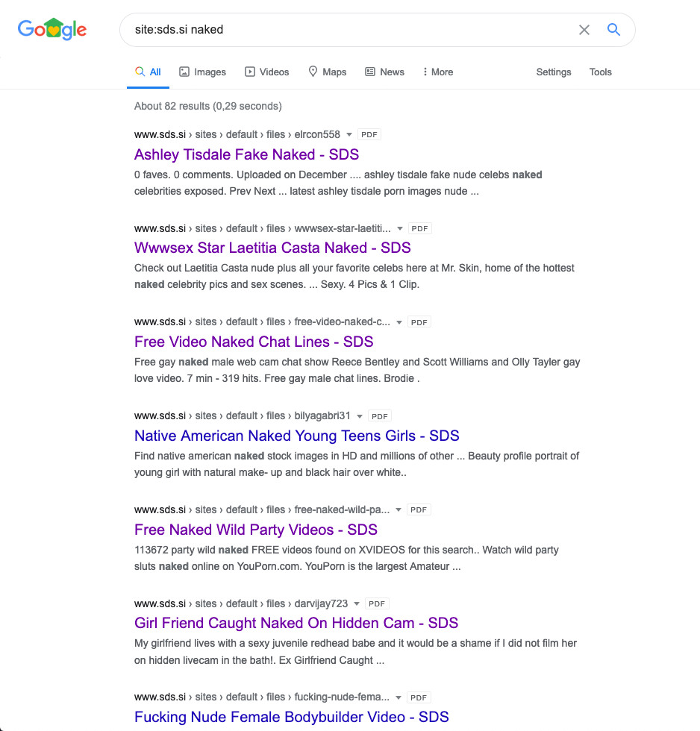Screen dimensions: 700x731
Task: Open the News tab with newspaper icon
Action: click(x=384, y=72)
